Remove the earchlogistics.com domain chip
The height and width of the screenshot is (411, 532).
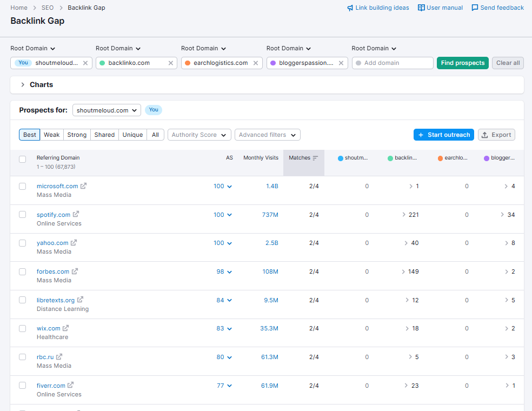(255, 63)
